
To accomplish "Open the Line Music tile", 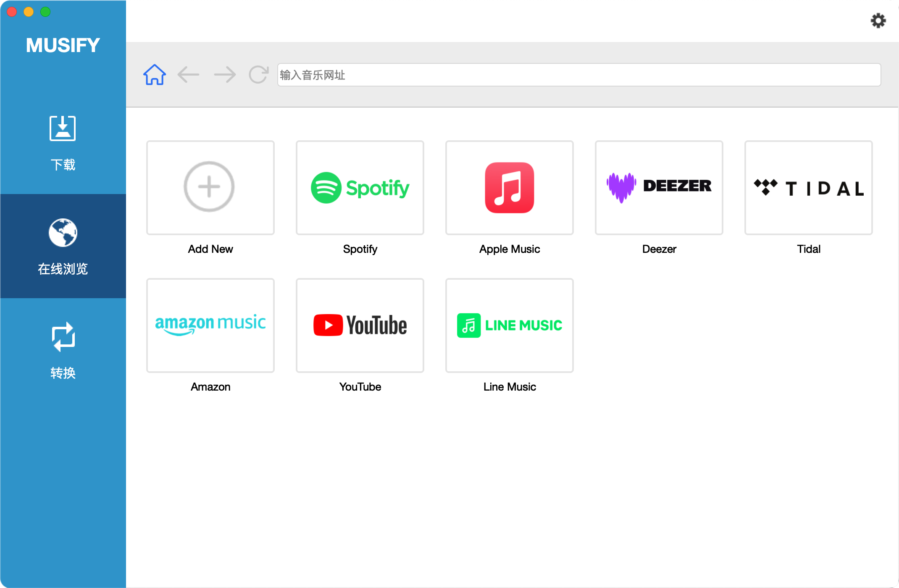I will click(510, 325).
